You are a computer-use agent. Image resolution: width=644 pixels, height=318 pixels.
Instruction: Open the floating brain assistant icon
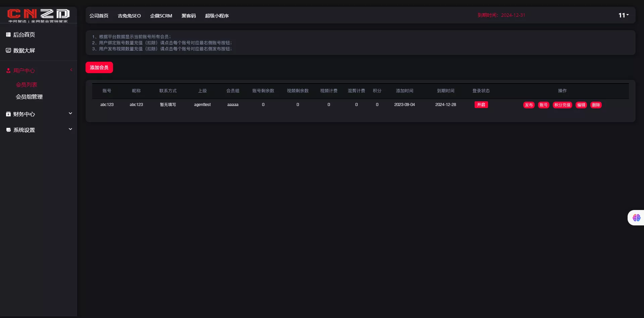636,218
